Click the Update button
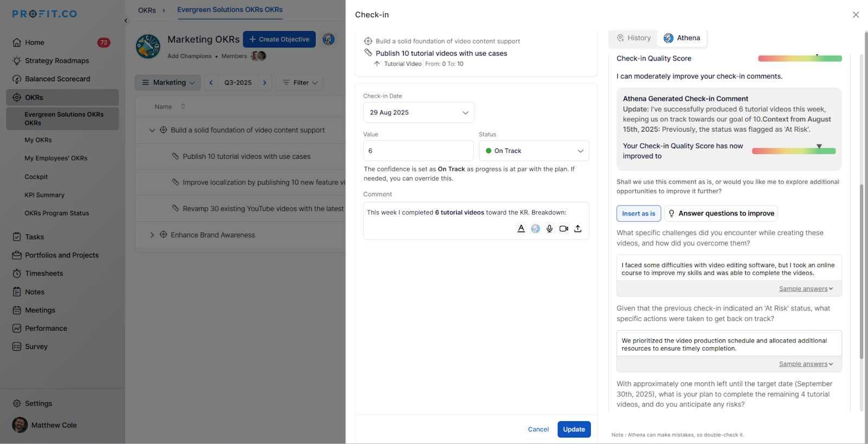 (574, 429)
